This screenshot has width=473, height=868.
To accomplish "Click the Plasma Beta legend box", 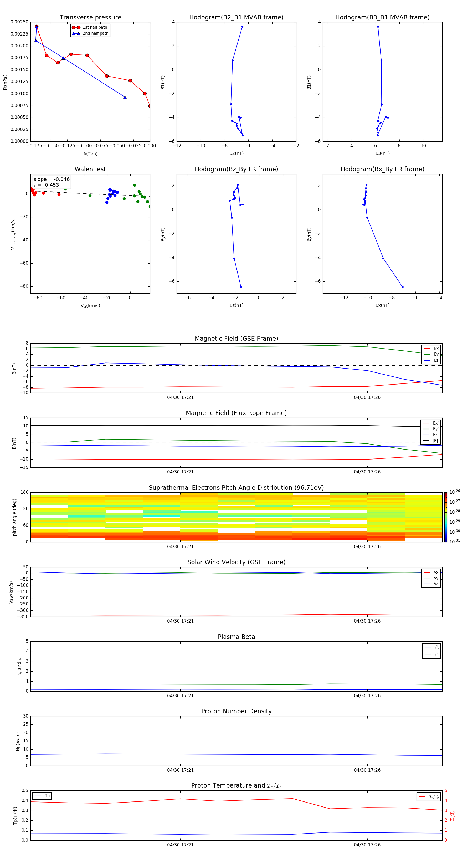I will (431, 651).
